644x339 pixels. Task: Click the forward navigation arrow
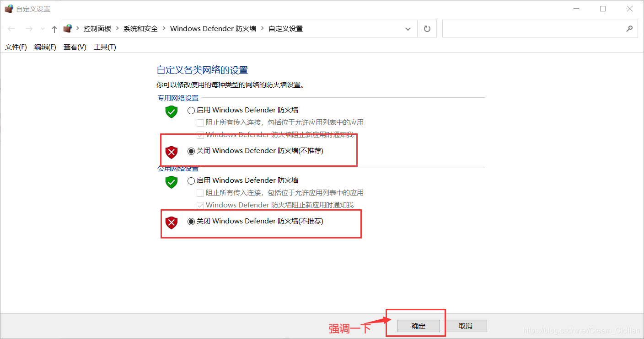pos(29,29)
